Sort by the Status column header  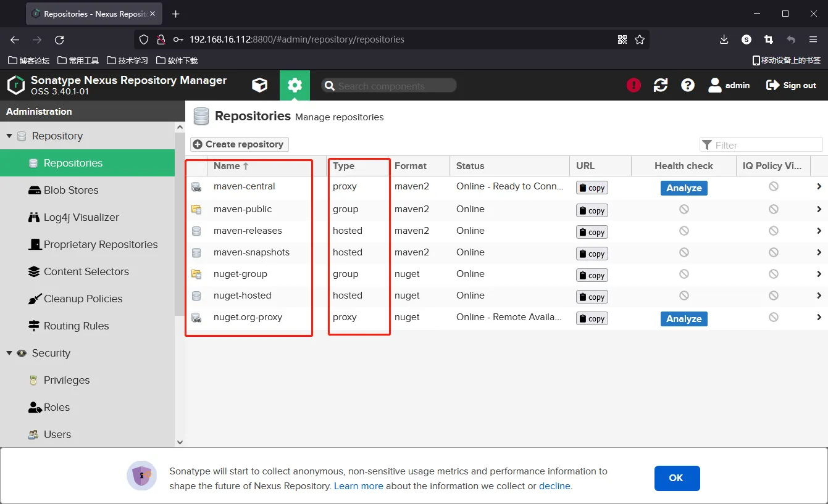coord(510,166)
